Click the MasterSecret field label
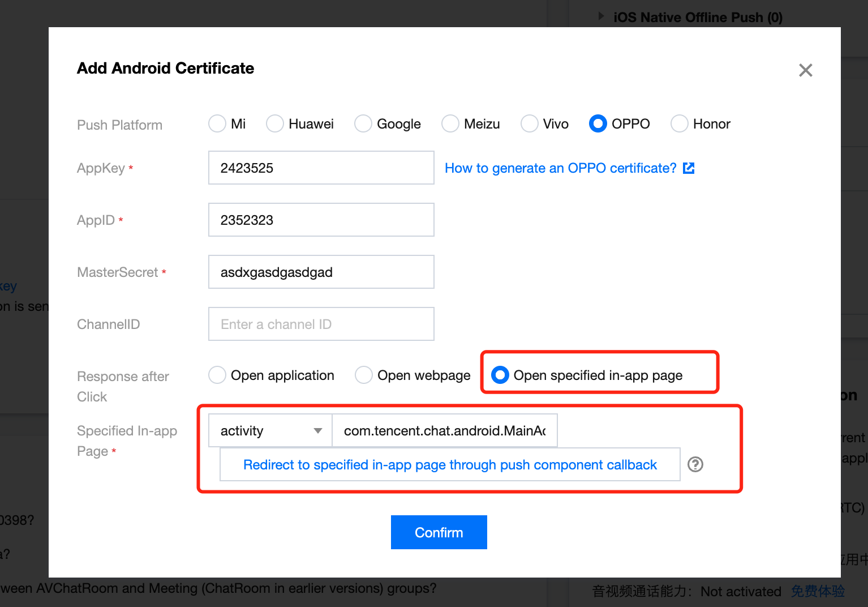Viewport: 868px width, 607px height. [x=118, y=272]
